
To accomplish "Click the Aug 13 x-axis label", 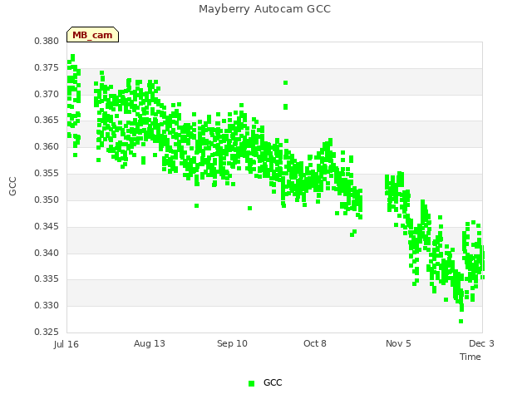I will [150, 343].
